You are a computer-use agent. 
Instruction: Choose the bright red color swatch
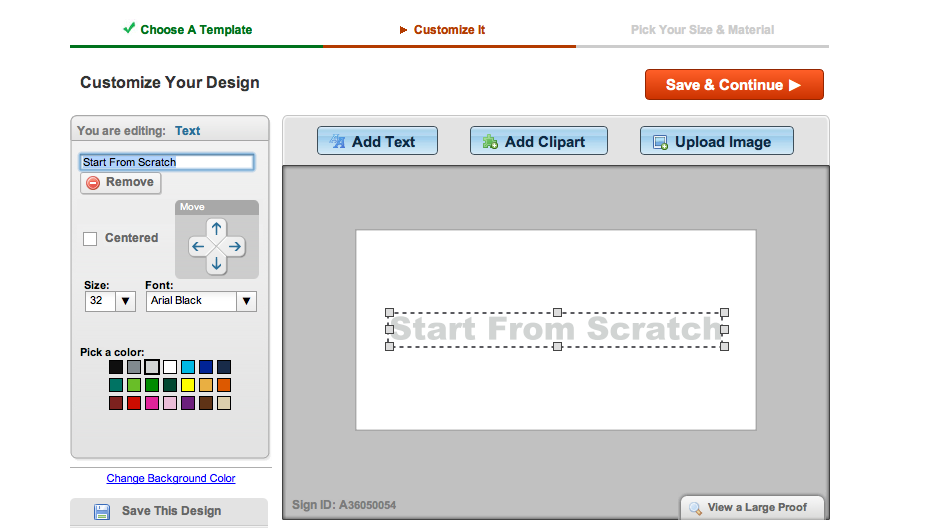coord(133,403)
